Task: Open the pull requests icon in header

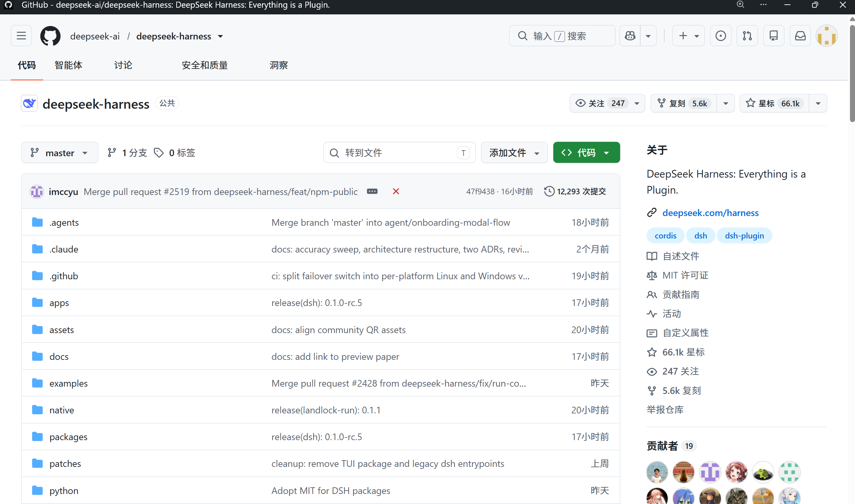Action: (x=747, y=36)
